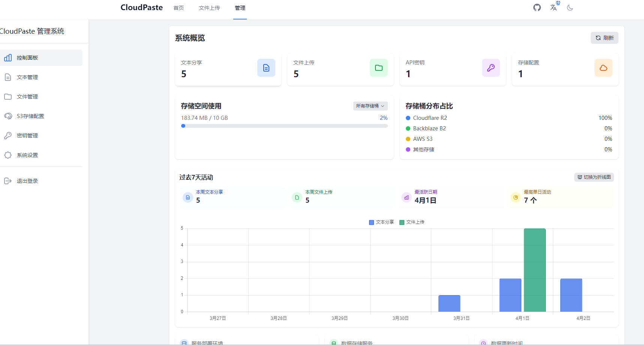
Task: Click the 刷新 refresh button
Action: pyautogui.click(x=604, y=38)
